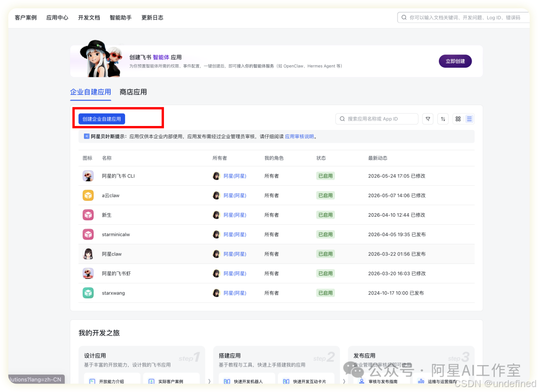This screenshot has width=538, height=392.
Task: Click the date 2024-10-17 10:00 已发布
Action: (x=396, y=293)
